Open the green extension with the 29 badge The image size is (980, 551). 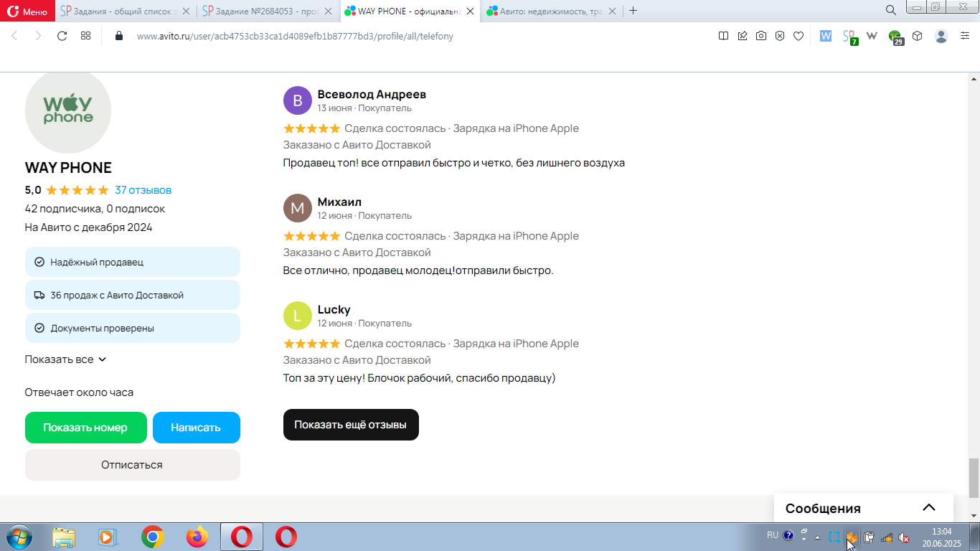click(896, 37)
